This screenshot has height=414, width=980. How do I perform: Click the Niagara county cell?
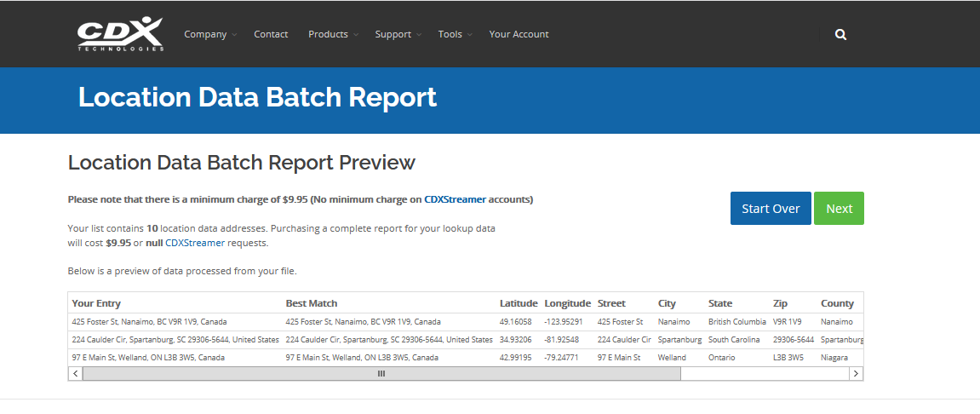tap(834, 358)
